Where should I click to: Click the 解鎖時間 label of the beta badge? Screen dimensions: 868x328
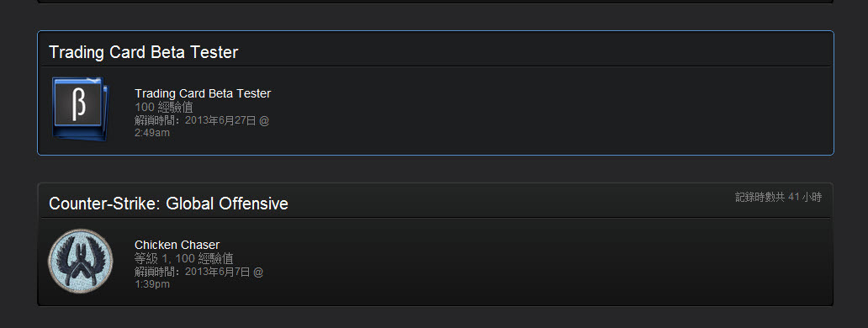click(x=157, y=120)
